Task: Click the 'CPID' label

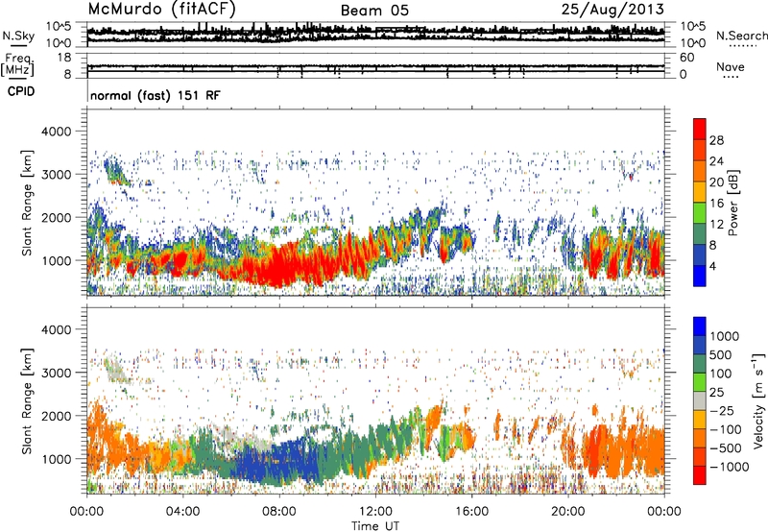Action: (x=21, y=91)
